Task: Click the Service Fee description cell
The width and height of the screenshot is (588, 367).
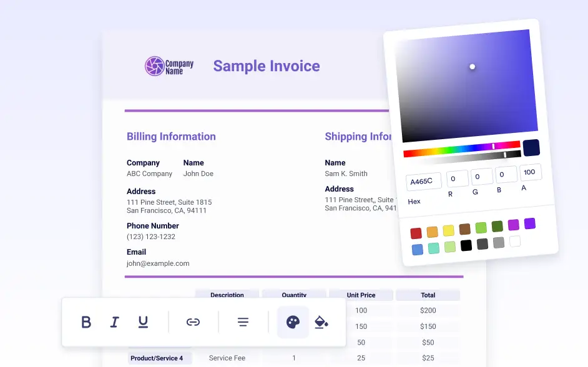Action: tap(227, 358)
